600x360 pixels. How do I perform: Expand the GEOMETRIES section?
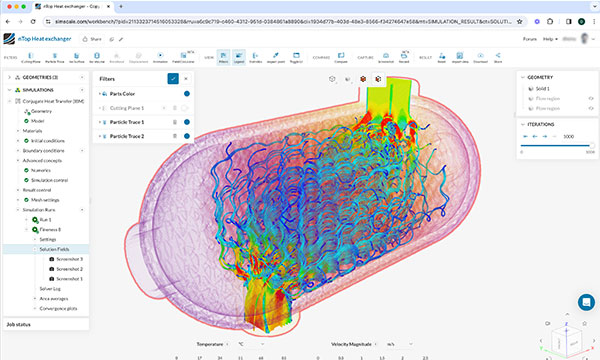pos(9,77)
